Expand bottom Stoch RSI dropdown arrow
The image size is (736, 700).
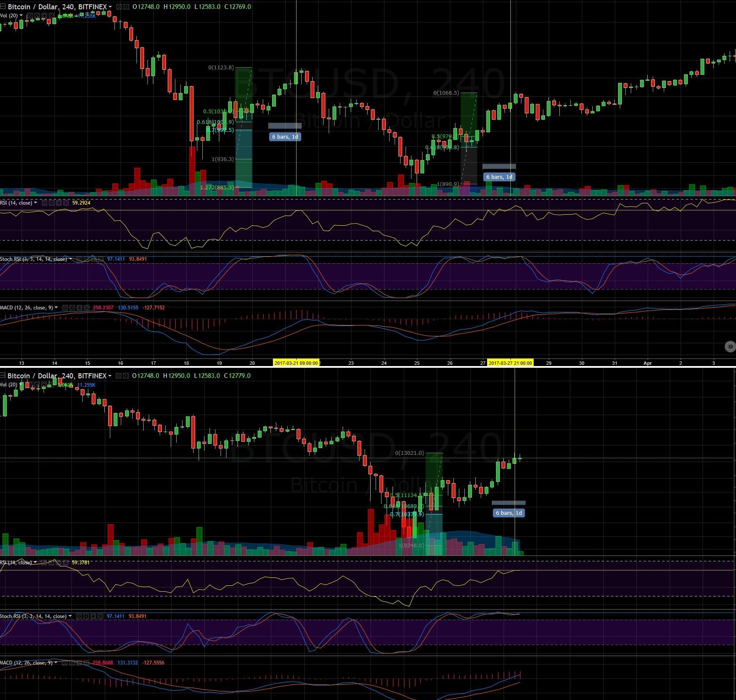coord(70,616)
